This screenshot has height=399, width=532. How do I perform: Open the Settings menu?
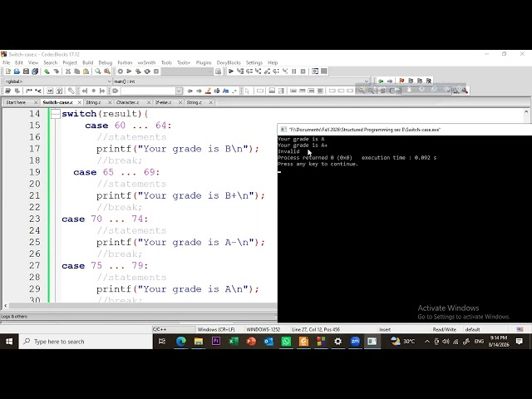[254, 63]
